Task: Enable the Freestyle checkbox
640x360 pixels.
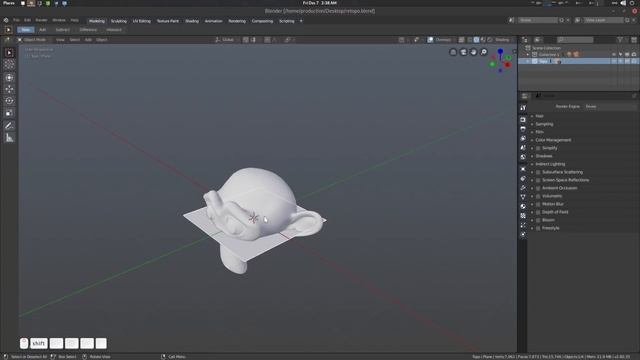Action: pyautogui.click(x=538, y=228)
